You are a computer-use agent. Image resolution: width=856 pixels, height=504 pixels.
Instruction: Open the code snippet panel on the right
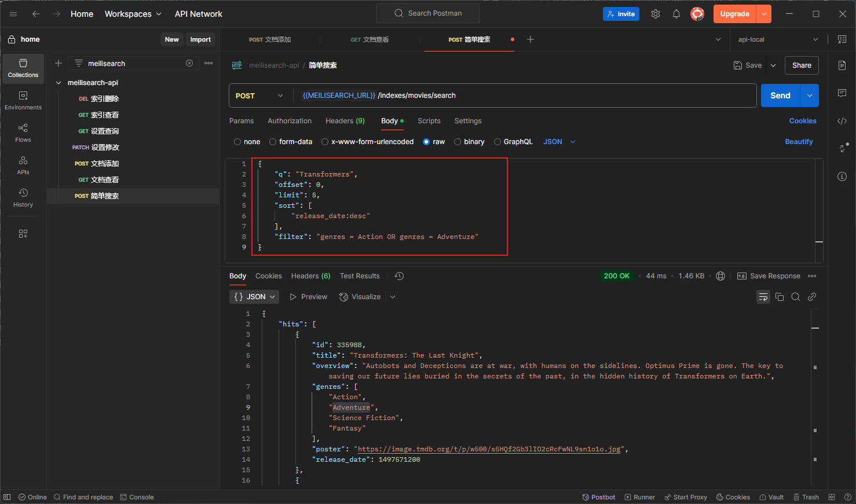click(842, 120)
